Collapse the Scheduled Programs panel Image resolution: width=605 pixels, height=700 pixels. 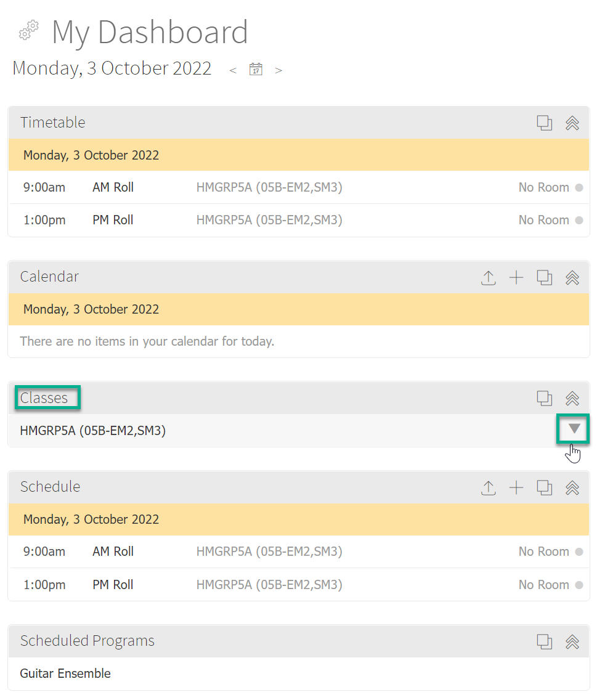[x=572, y=641]
